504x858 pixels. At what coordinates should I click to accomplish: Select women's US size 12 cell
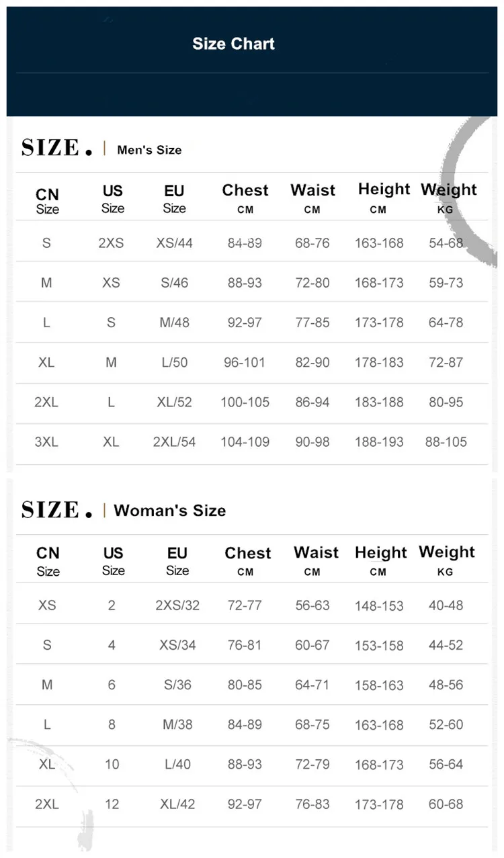(112, 804)
